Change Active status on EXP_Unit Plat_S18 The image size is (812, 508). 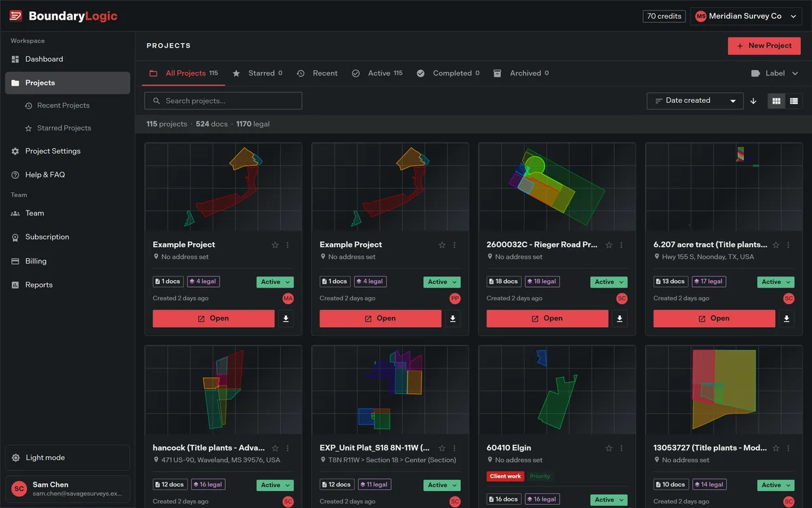442,485
